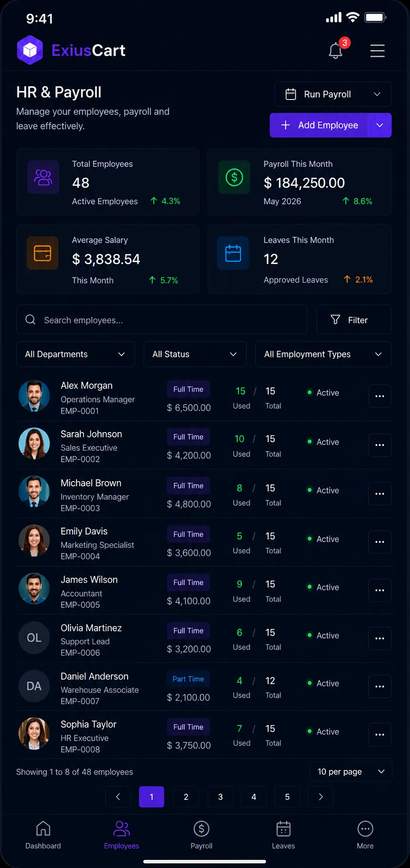Click the OL avatar for Olivia Martinez
This screenshot has height=868, width=410.
[34, 638]
